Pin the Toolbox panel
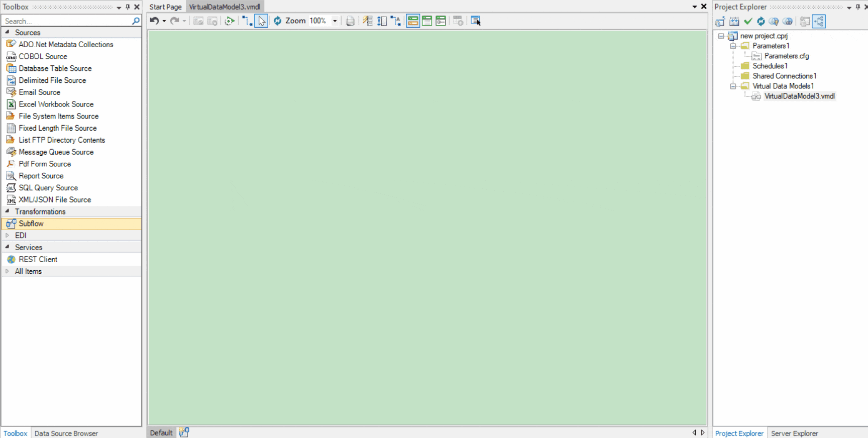This screenshot has height=438, width=868. (x=128, y=7)
